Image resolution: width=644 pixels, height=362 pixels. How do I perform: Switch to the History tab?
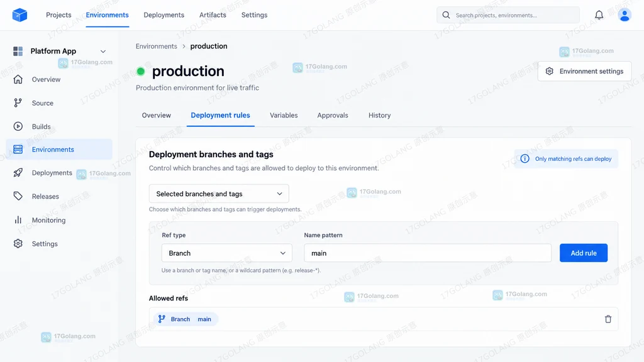click(379, 116)
